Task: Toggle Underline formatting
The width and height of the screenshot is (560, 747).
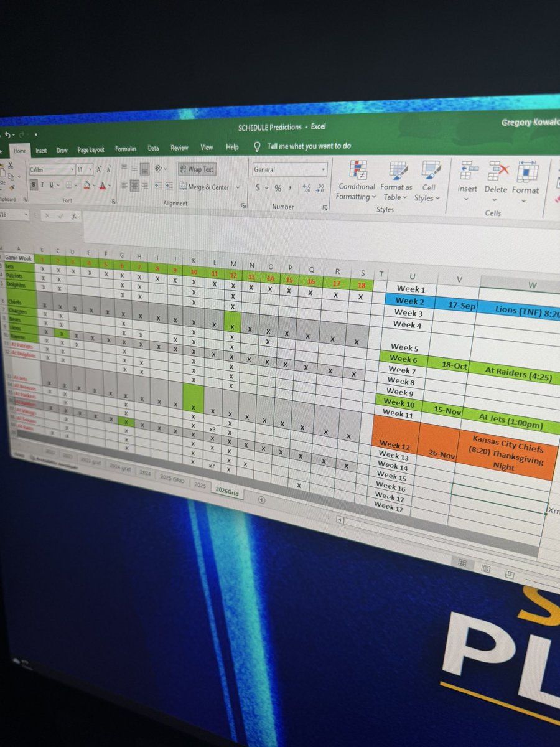Action: click(x=50, y=185)
